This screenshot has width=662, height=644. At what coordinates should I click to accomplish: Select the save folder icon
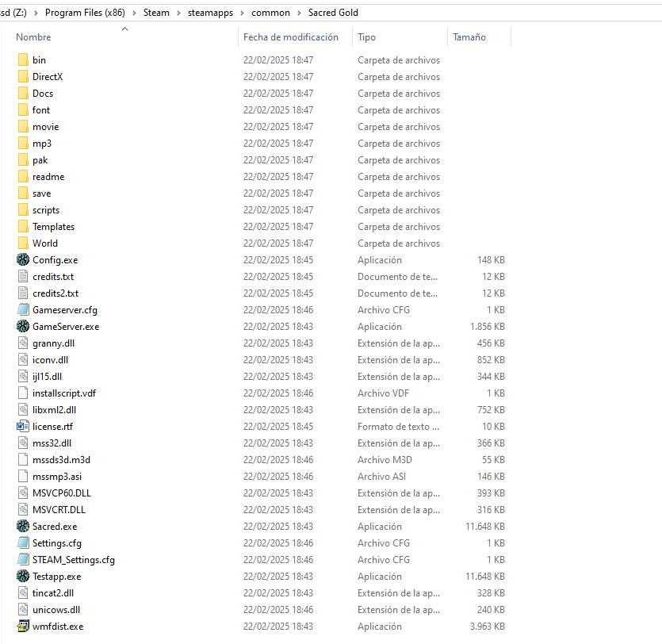(x=23, y=194)
